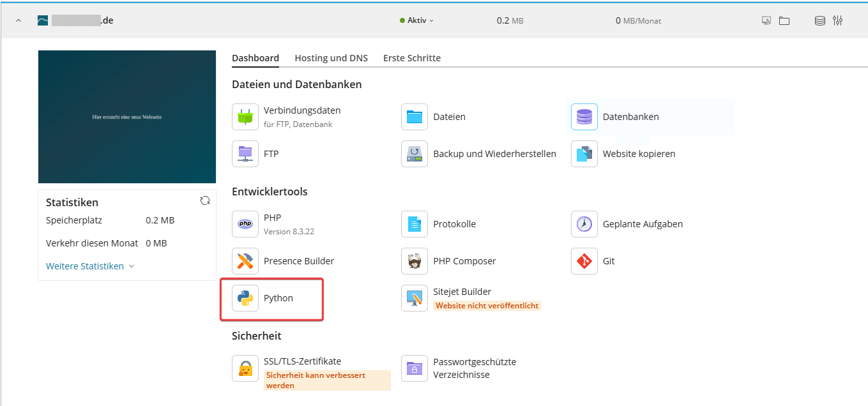Click the sliders settings icon in the domain header
Image resolution: width=868 pixels, height=406 pixels.
[x=838, y=20]
